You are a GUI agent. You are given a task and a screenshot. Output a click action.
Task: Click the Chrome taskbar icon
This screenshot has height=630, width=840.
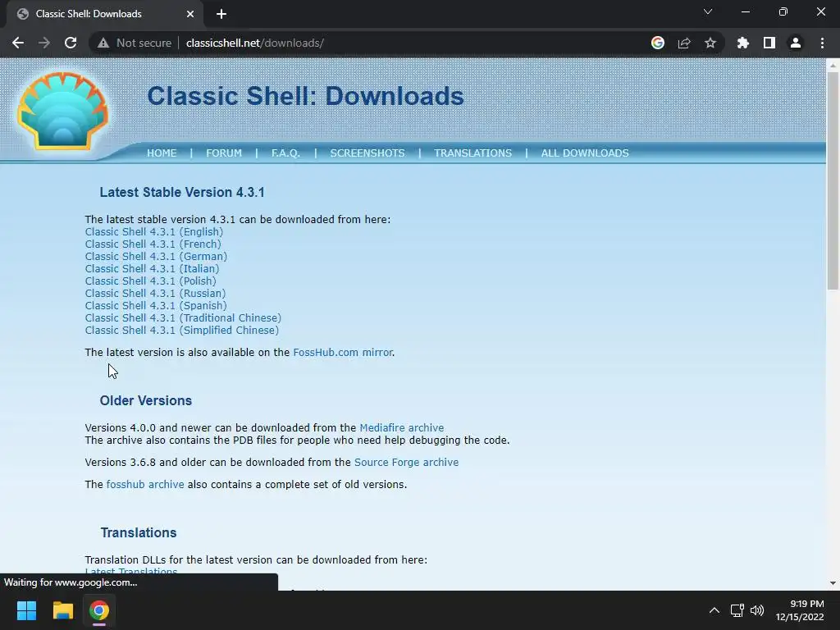tap(99, 610)
